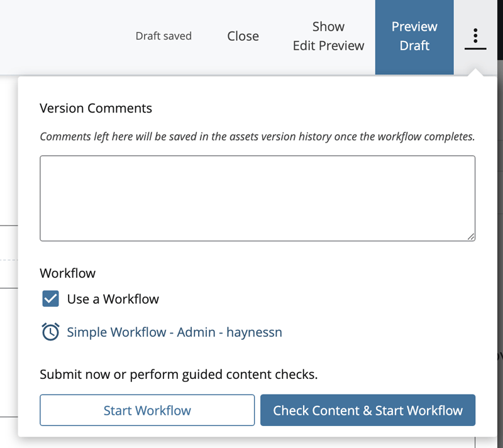Click the Close action in the toolbar

click(x=243, y=36)
